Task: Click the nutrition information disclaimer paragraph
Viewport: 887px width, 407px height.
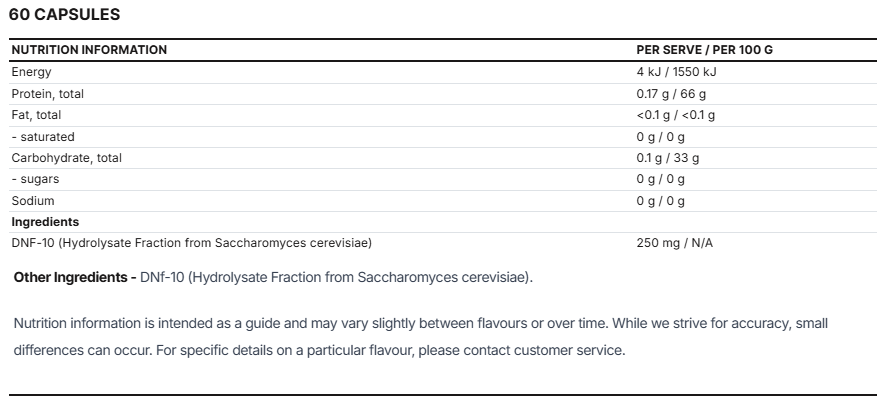Action: (421, 337)
